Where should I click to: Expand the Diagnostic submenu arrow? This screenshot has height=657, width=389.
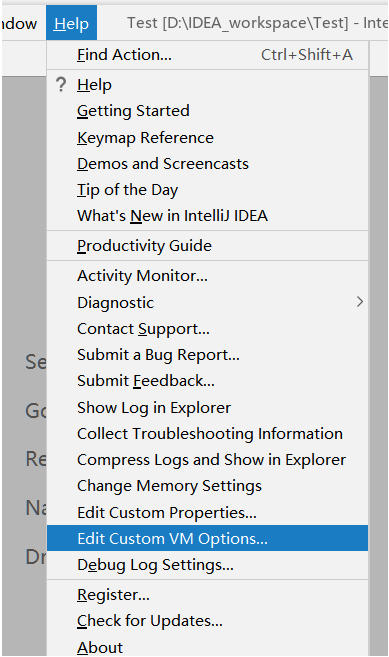click(x=360, y=302)
